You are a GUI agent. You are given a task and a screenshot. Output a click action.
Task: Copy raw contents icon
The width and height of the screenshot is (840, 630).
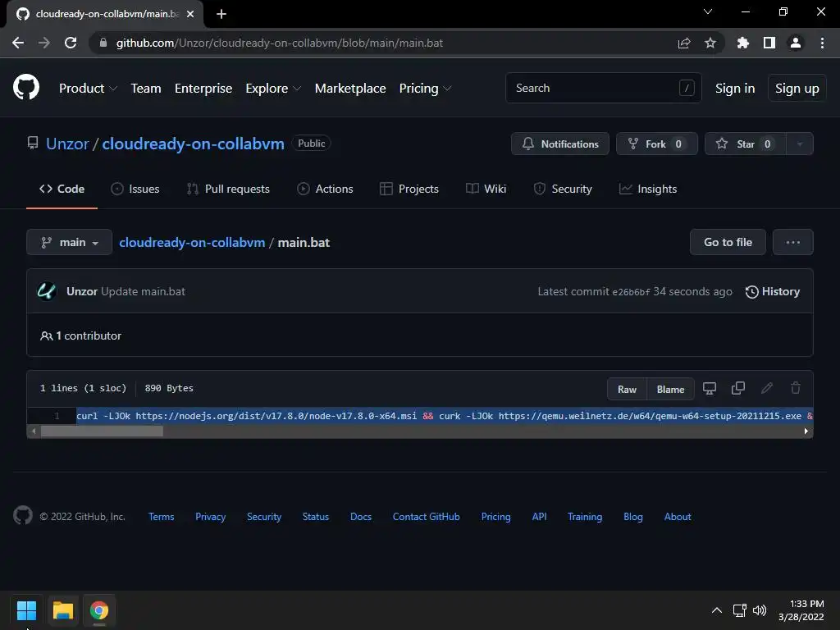pyautogui.click(x=738, y=388)
